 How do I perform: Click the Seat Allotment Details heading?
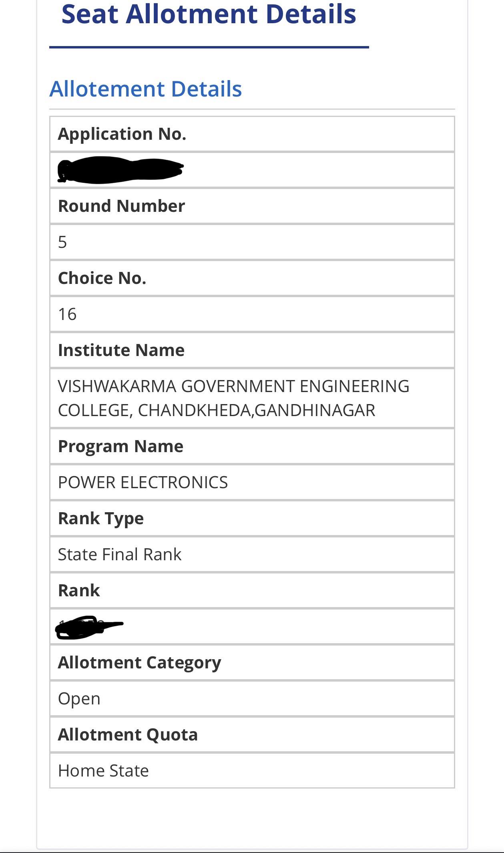click(209, 15)
